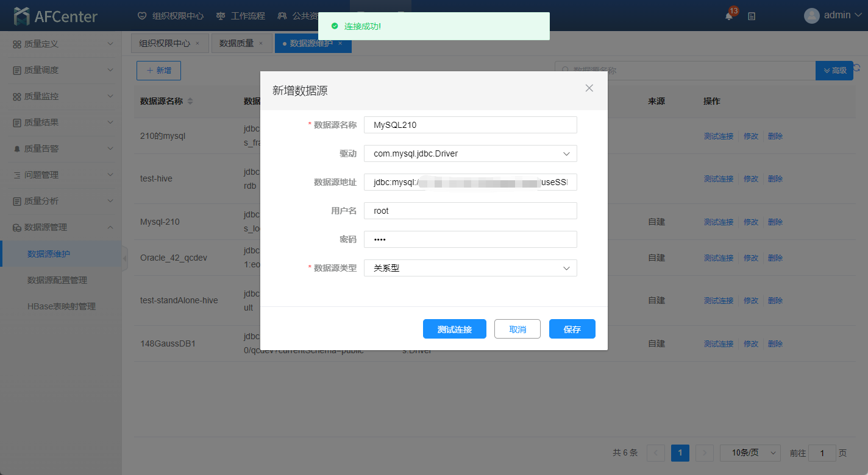868x475 pixels.
Task: Click the document icon beside the bell
Action: [752, 16]
